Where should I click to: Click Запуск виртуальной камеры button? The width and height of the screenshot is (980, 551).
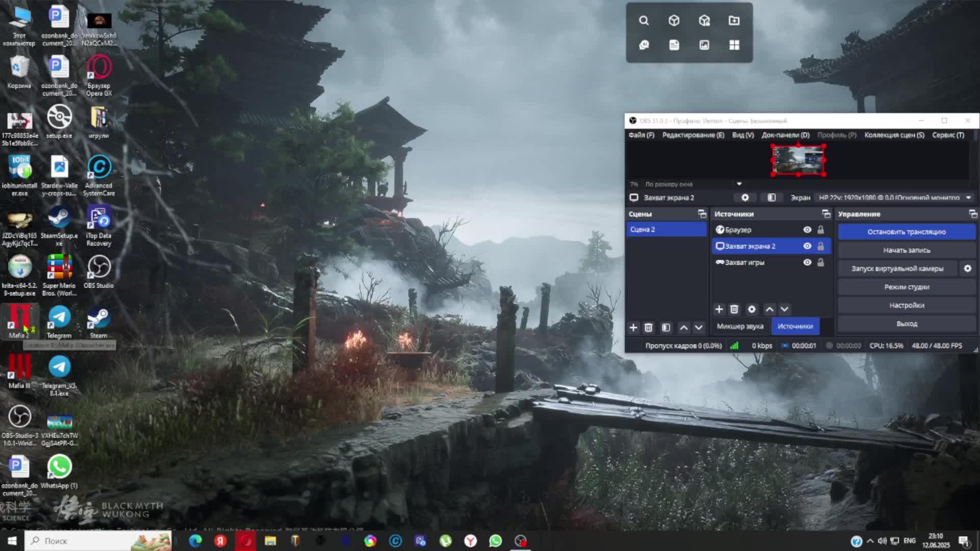pyautogui.click(x=897, y=268)
